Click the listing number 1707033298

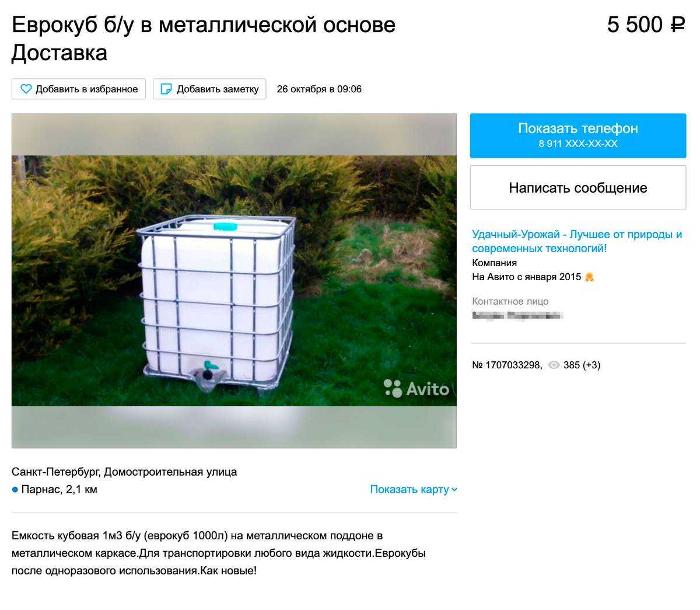(x=507, y=365)
